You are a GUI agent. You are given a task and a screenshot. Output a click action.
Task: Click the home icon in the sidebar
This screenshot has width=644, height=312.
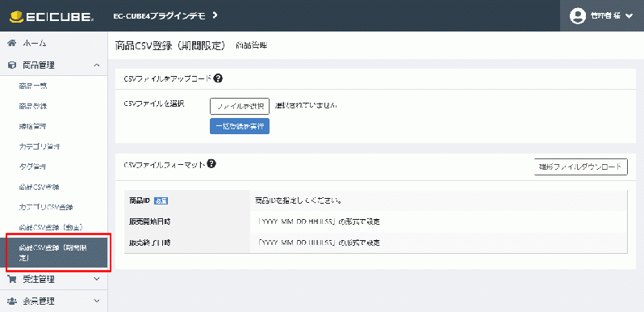[12, 43]
